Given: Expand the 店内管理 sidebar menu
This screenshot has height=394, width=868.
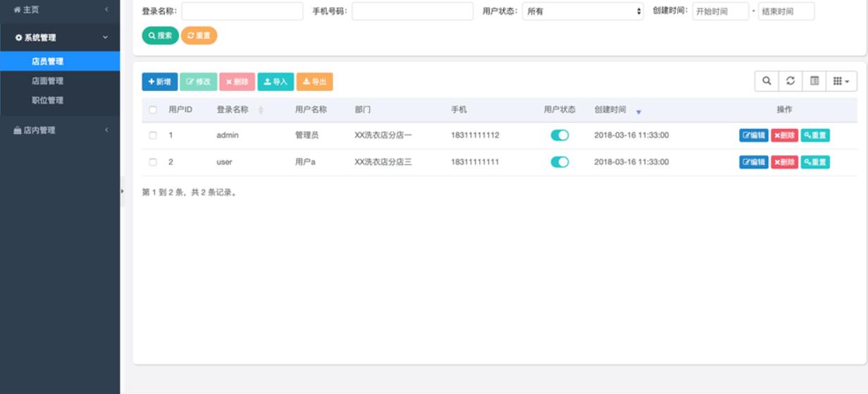Looking at the screenshot, I should pyautogui.click(x=60, y=130).
